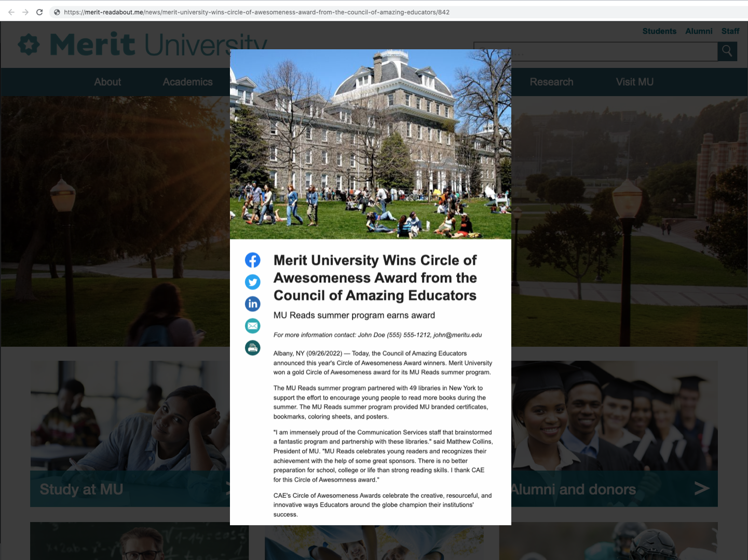Screen dimensions: 748x560
Task: Share the article on Twitter
Action: click(x=253, y=282)
